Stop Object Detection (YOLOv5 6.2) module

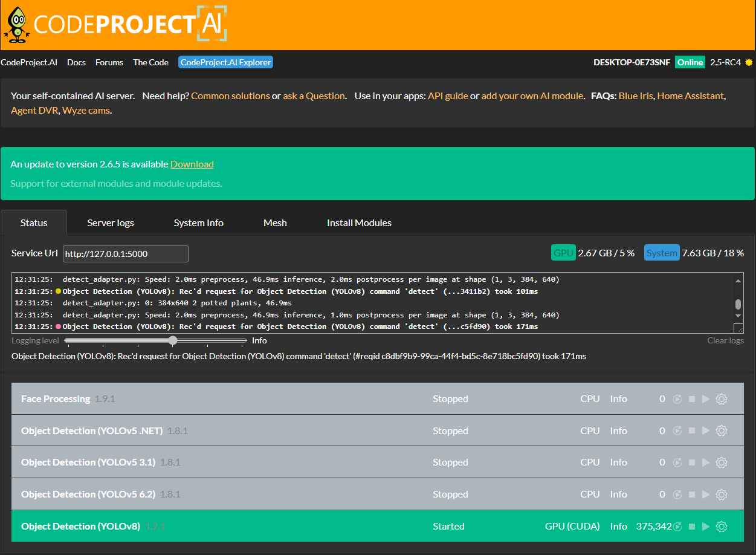point(692,495)
